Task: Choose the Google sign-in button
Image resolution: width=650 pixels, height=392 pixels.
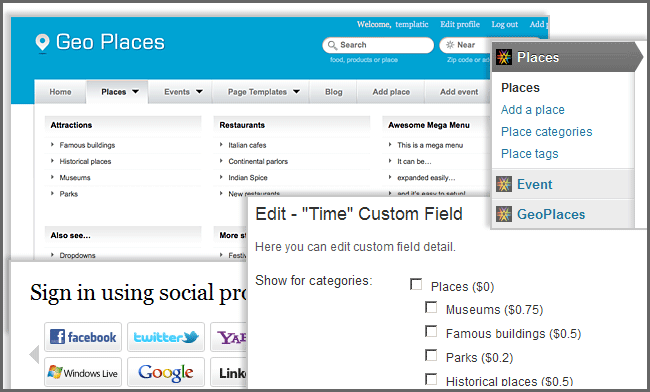Action: [x=166, y=372]
